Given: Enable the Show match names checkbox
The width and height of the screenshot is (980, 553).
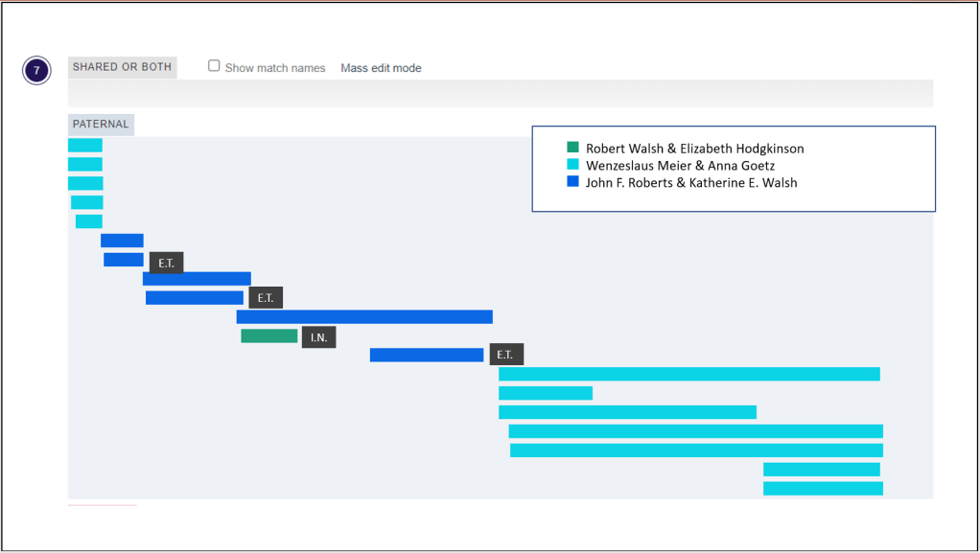Looking at the screenshot, I should click(215, 66).
